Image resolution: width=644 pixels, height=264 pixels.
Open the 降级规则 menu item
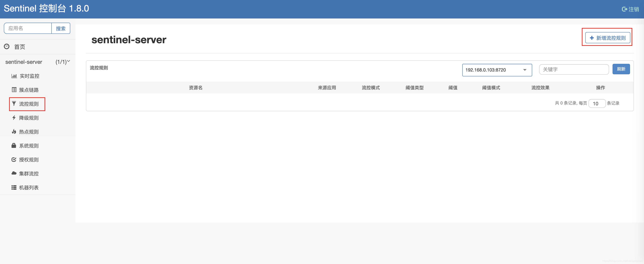point(29,118)
